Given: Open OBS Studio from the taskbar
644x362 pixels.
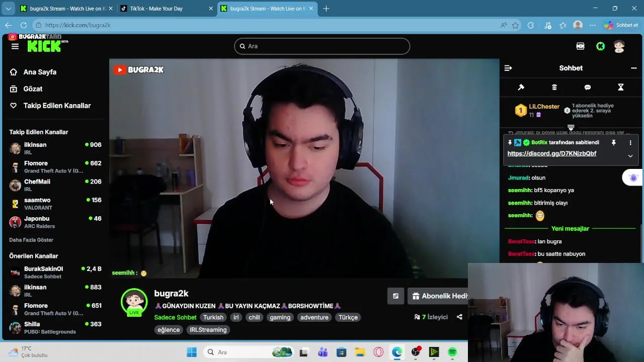Looking at the screenshot, I should pos(416,352).
